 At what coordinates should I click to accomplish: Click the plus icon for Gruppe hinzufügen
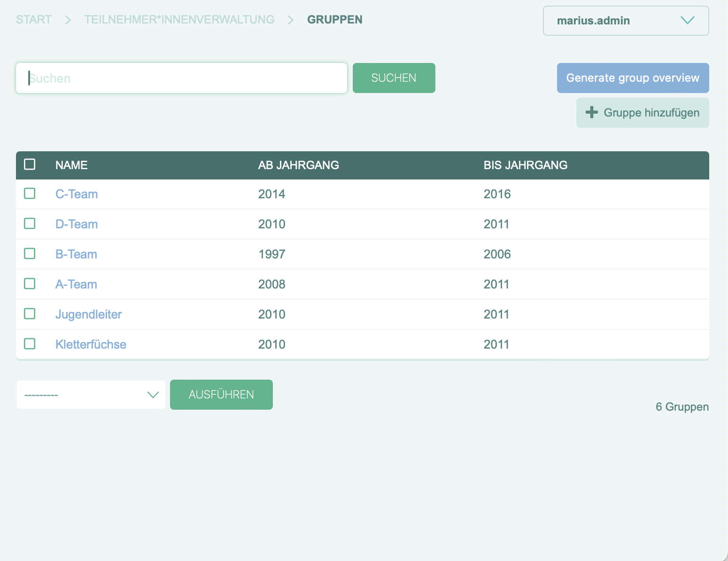click(x=592, y=112)
